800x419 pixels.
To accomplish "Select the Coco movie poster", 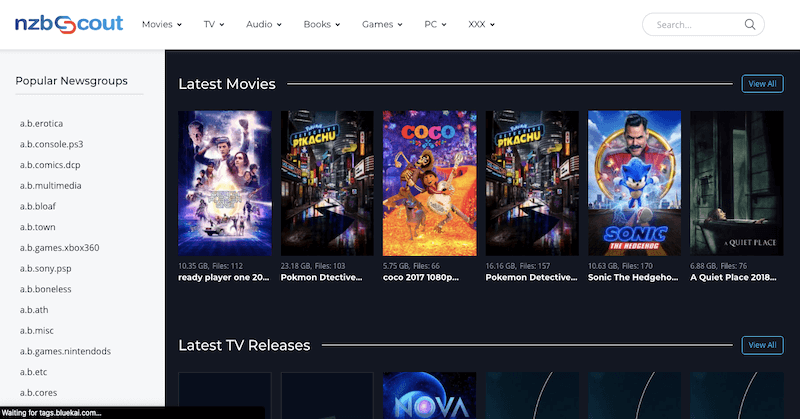I will pos(429,183).
